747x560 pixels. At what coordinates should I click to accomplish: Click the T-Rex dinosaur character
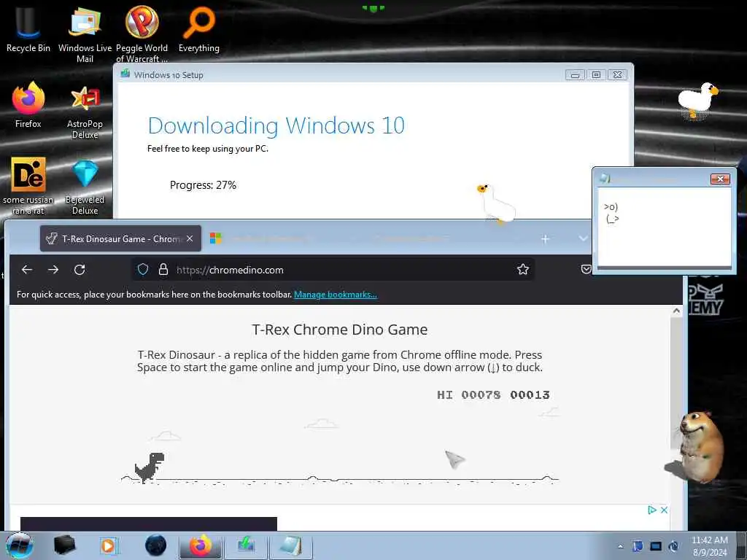point(150,467)
